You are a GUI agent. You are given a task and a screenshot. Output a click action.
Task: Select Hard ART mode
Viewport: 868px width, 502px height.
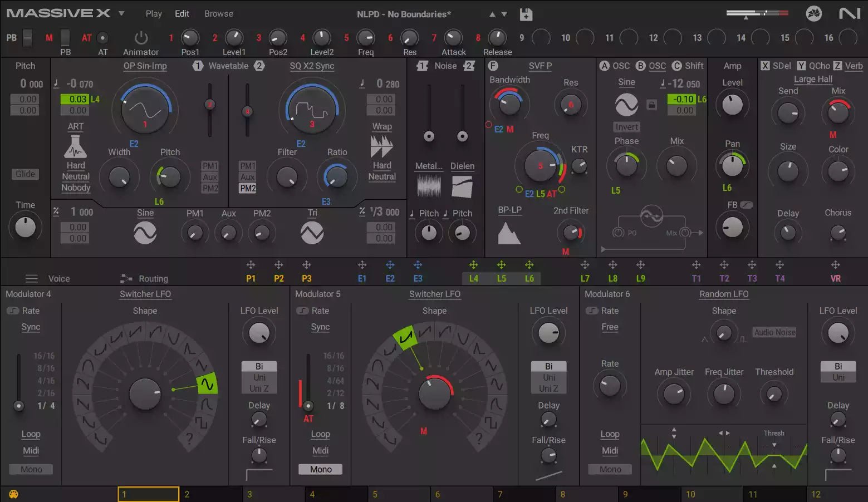coord(76,165)
